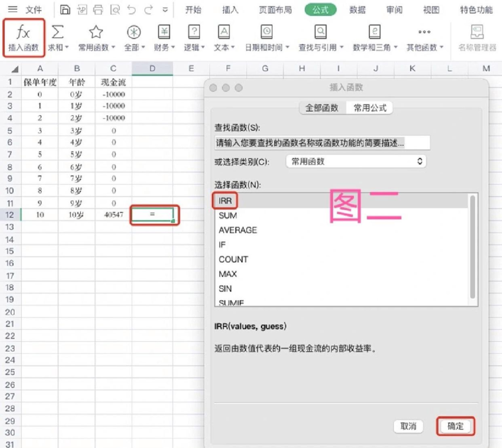
Task: Click the Undo arrow icon
Action: tap(131, 10)
